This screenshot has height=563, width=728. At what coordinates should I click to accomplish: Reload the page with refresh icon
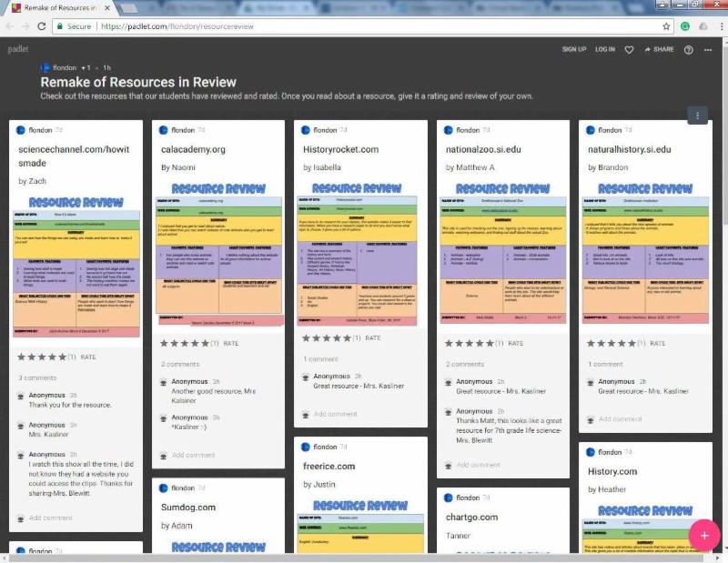[42, 26]
